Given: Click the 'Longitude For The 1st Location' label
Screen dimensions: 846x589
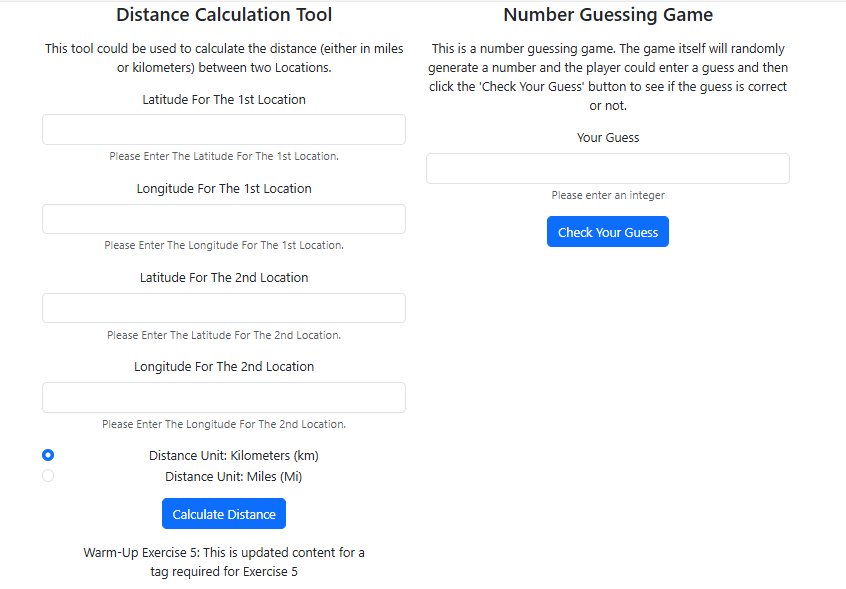Looking at the screenshot, I should [224, 189].
